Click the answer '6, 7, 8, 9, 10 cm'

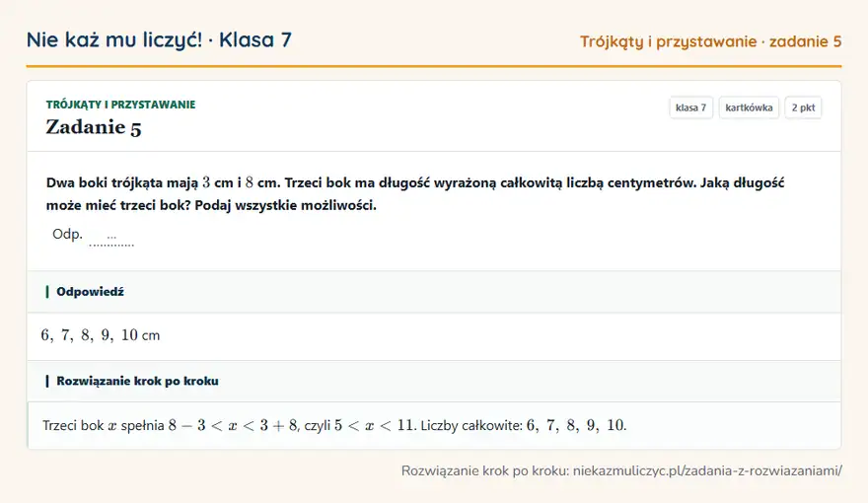point(101,335)
